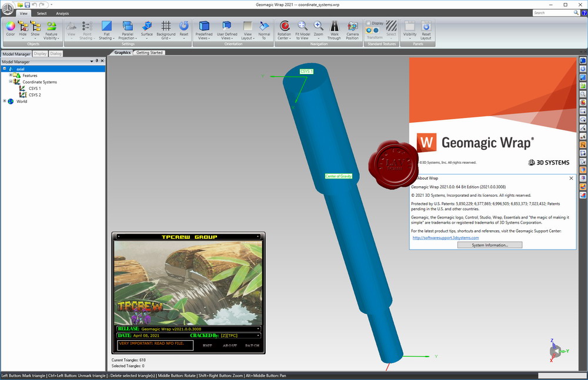Image resolution: width=588 pixels, height=380 pixels.
Task: Click ABOUT in the TPCrew window
Action: 230,345
